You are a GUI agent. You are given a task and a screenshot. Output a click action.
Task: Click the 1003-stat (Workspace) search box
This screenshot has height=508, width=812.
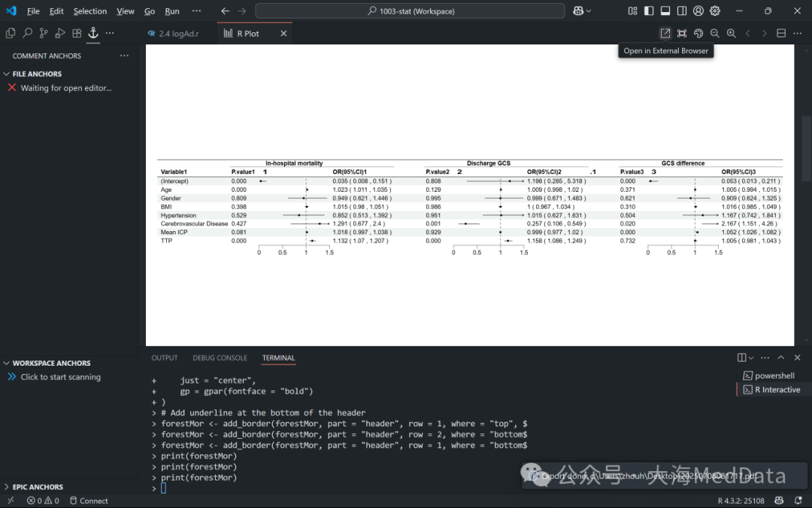[x=410, y=11]
